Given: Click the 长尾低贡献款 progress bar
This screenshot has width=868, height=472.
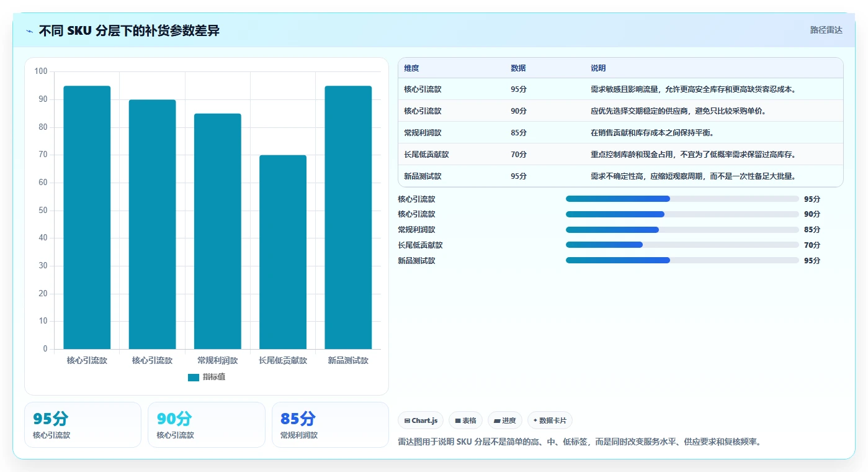Looking at the screenshot, I should pyautogui.click(x=682, y=245).
